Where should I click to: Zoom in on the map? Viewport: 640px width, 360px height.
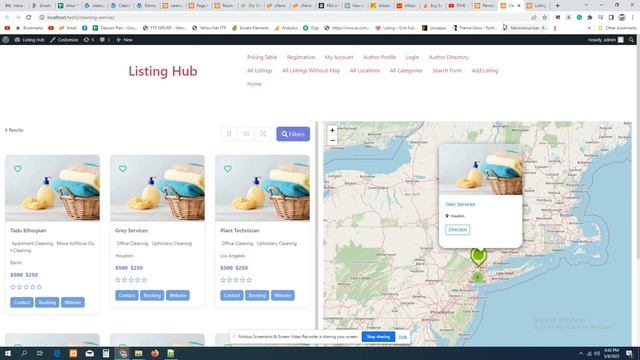click(332, 130)
